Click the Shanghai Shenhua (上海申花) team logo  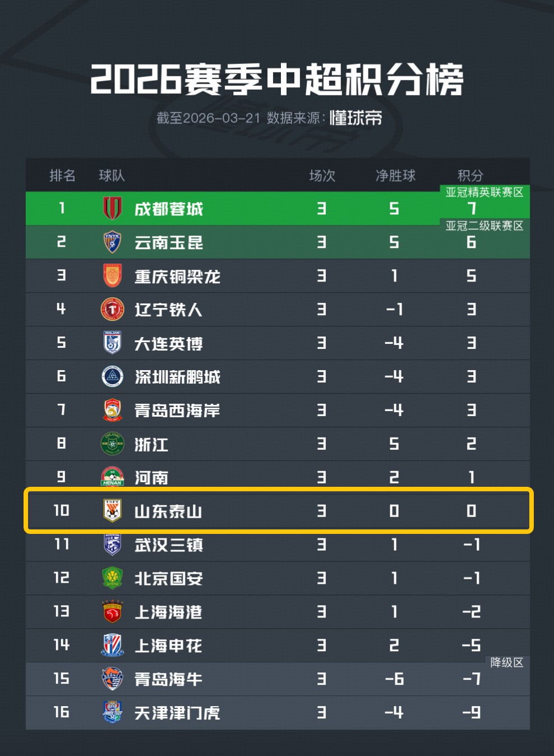point(112,646)
